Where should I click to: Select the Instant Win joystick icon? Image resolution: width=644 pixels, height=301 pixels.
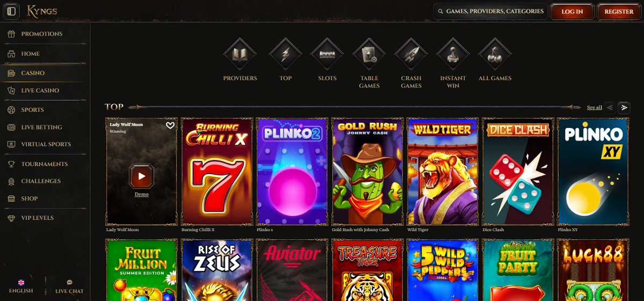(x=453, y=54)
